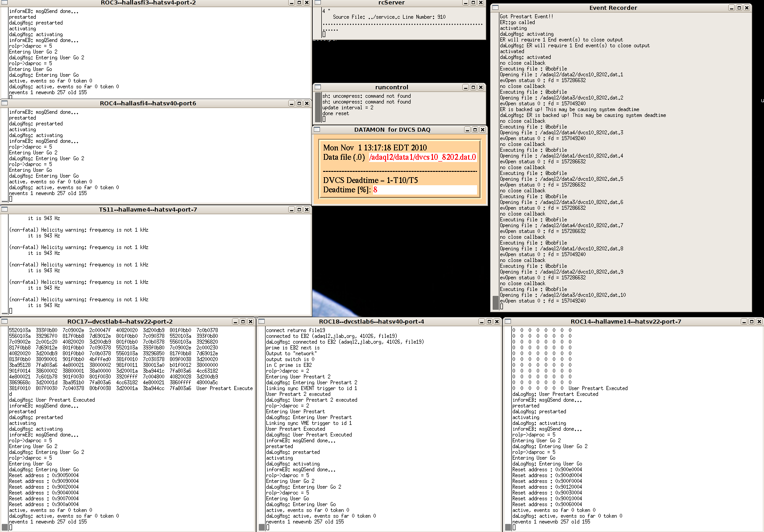Click 'Got Prestart Event!!' line in Event Recorder
This screenshot has width=764, height=532.
(x=527, y=17)
